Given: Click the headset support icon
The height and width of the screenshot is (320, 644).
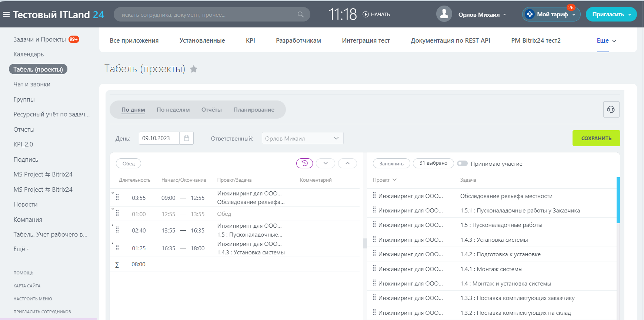Looking at the screenshot, I should pos(611,109).
